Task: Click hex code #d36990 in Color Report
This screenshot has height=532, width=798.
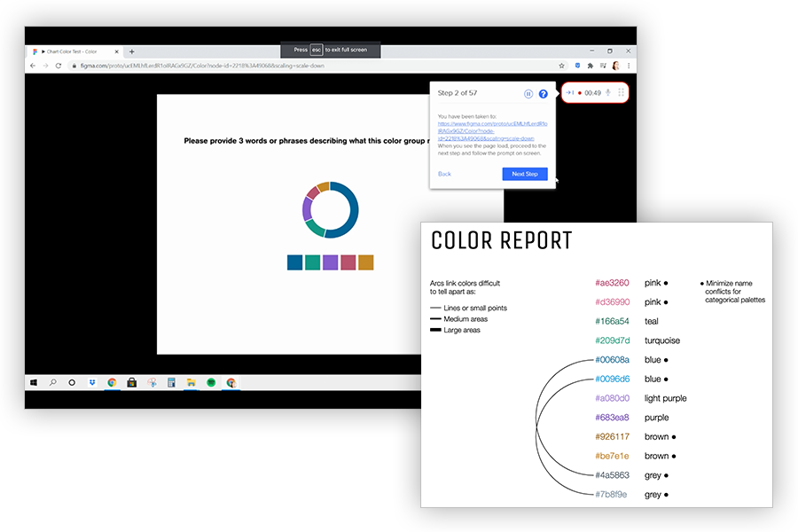Action: [x=612, y=301]
